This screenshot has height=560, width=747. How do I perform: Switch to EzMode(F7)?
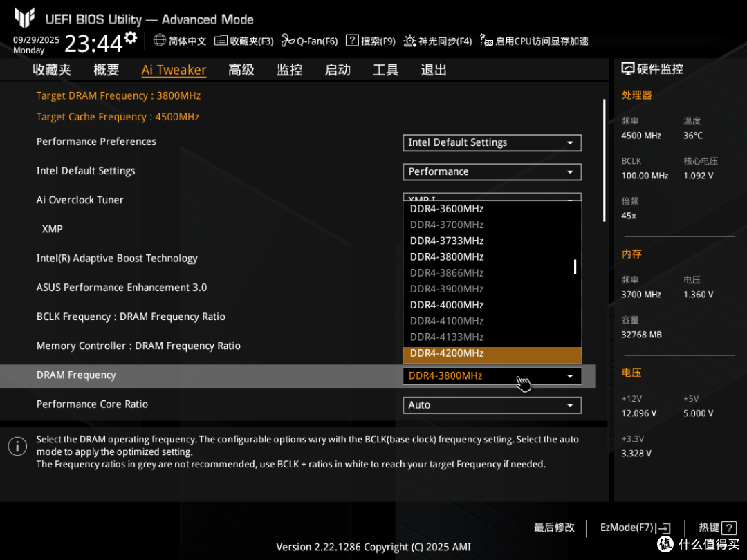coord(636,528)
